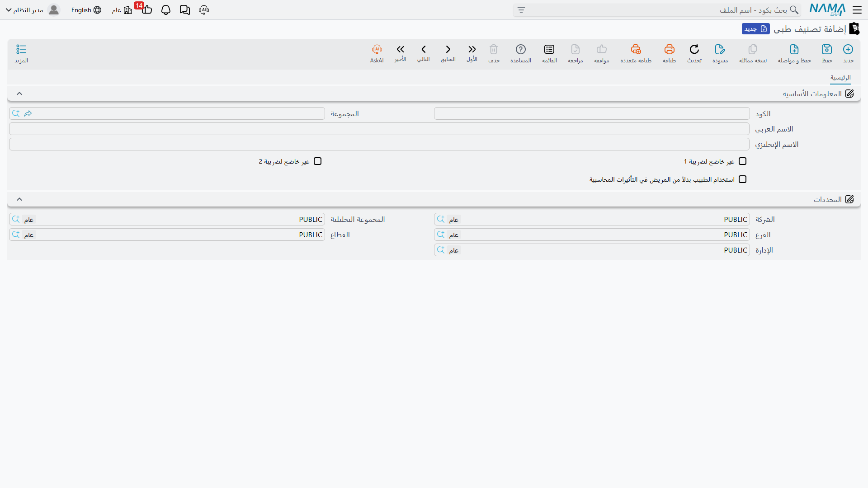Click Sector field with PUBLIC value
868x488 pixels.
pyautogui.click(x=167, y=235)
